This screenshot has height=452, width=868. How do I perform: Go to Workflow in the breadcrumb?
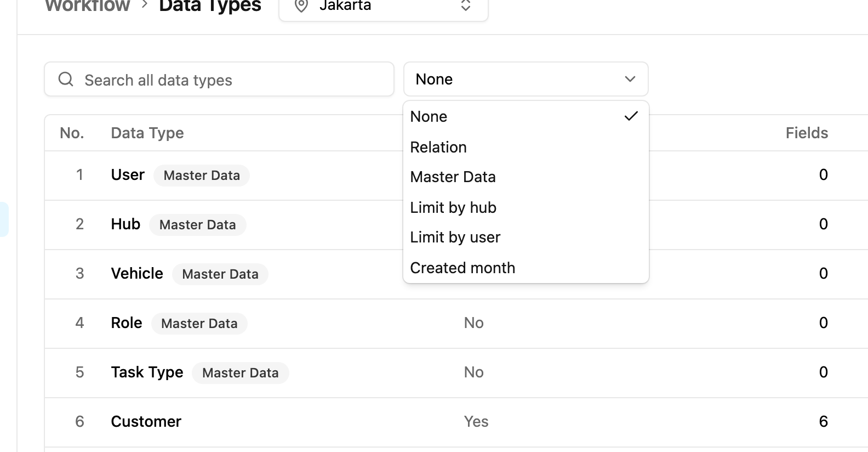(88, 5)
